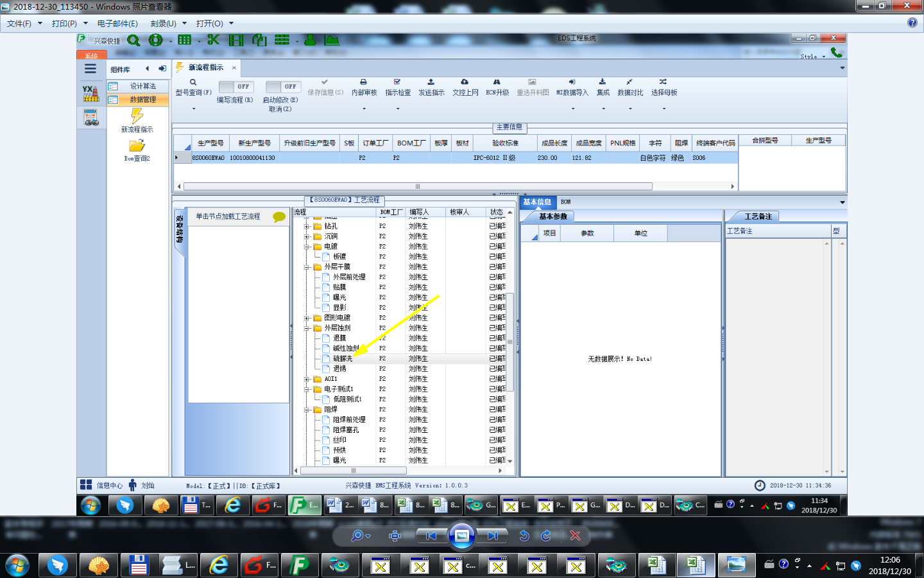Viewport: 924px width, 578px height.
Task: Expand the 图形电镀 tree node
Action: [x=307, y=318]
